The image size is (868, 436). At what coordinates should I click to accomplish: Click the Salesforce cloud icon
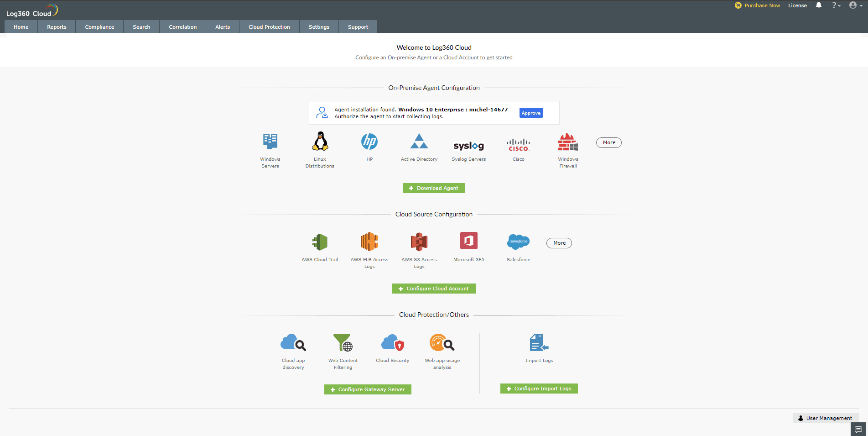click(x=519, y=242)
